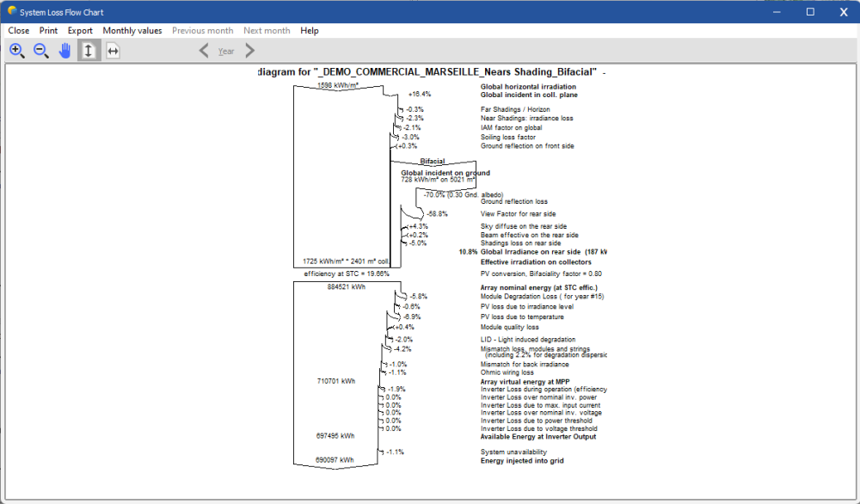Toggle the fit-to-width horizontal arrow button
This screenshot has height=504, width=860.
(113, 51)
